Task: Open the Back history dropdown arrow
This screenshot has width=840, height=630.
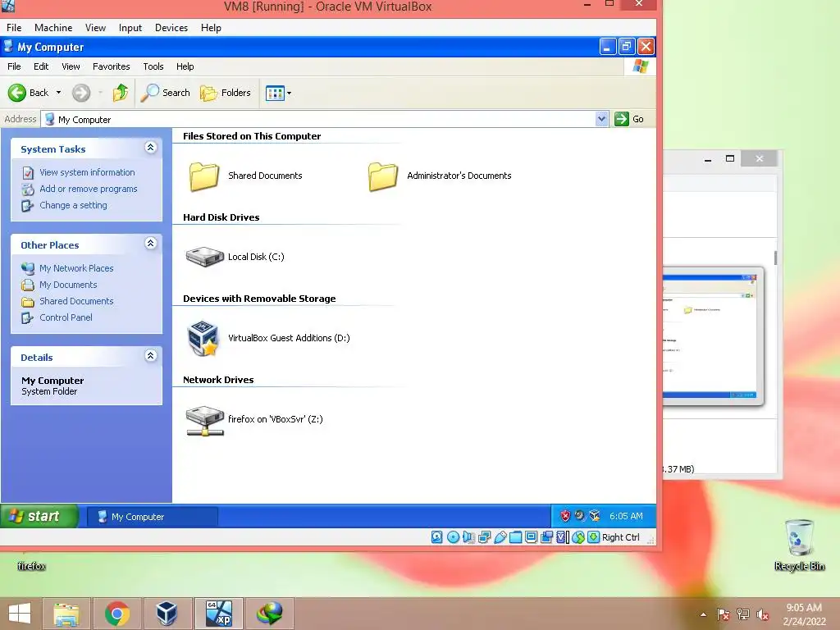Action: [x=58, y=93]
